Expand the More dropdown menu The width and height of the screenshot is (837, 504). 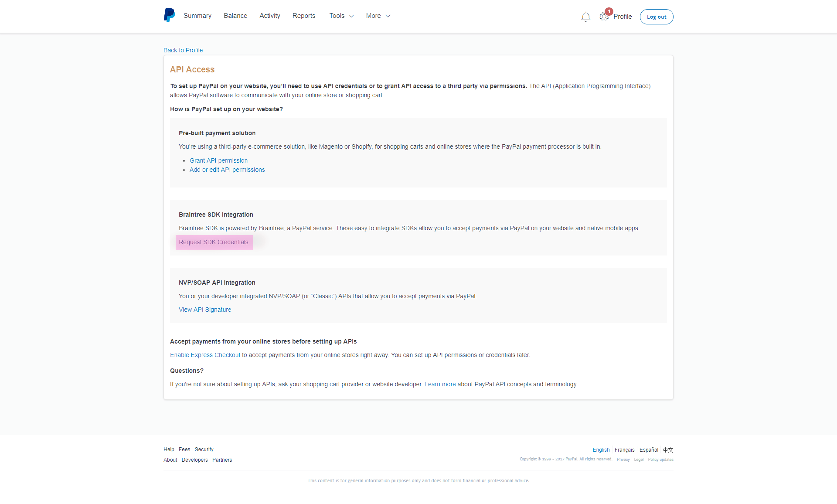pyautogui.click(x=378, y=16)
